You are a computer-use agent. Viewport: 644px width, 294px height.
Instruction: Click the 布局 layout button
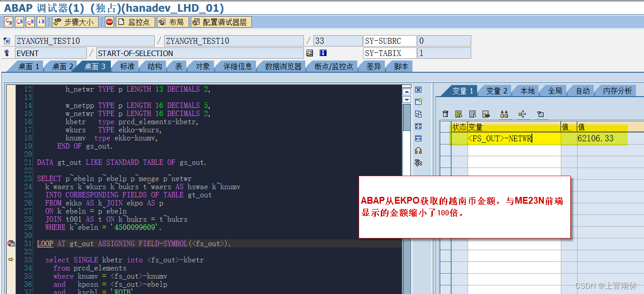tap(172, 21)
